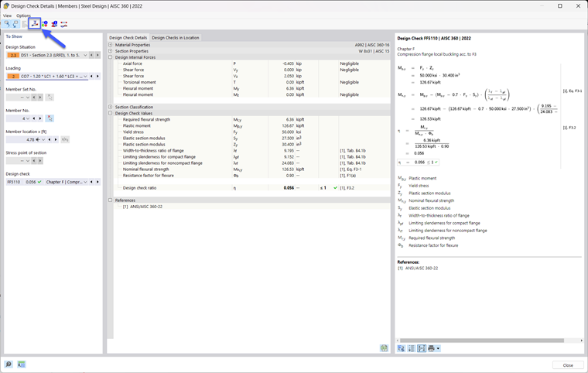Select the Nominal flexural strength row
The image size is (588, 373).
point(252,169)
